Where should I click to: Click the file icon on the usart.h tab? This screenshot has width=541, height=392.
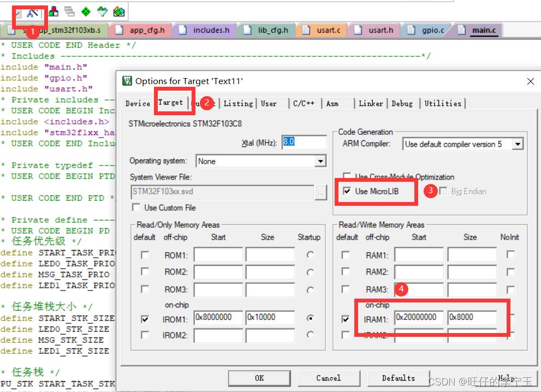(x=358, y=31)
